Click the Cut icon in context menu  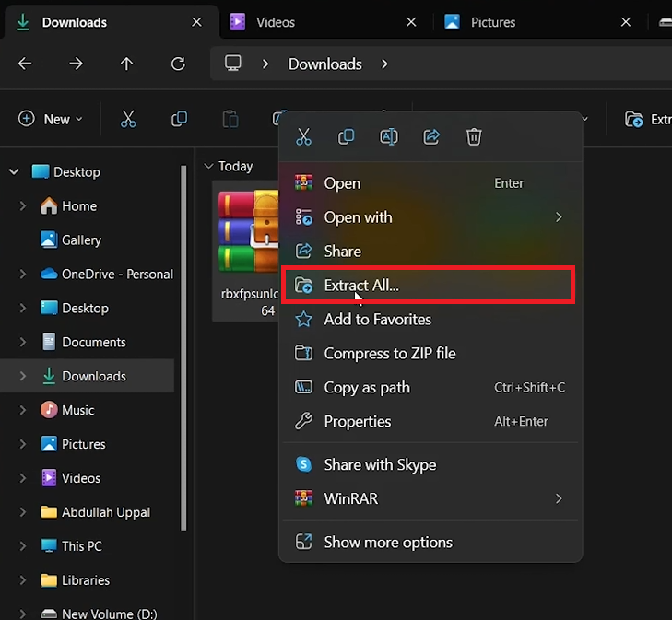(303, 137)
